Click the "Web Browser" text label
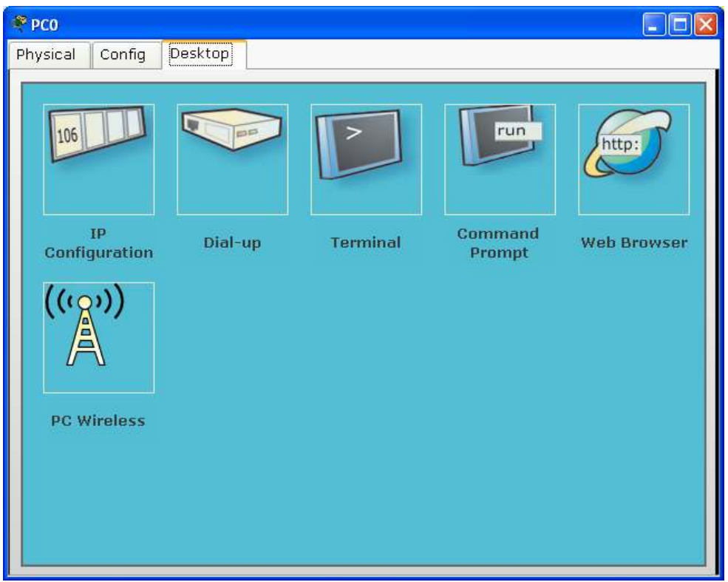This screenshot has height=582, width=728. [x=633, y=243]
